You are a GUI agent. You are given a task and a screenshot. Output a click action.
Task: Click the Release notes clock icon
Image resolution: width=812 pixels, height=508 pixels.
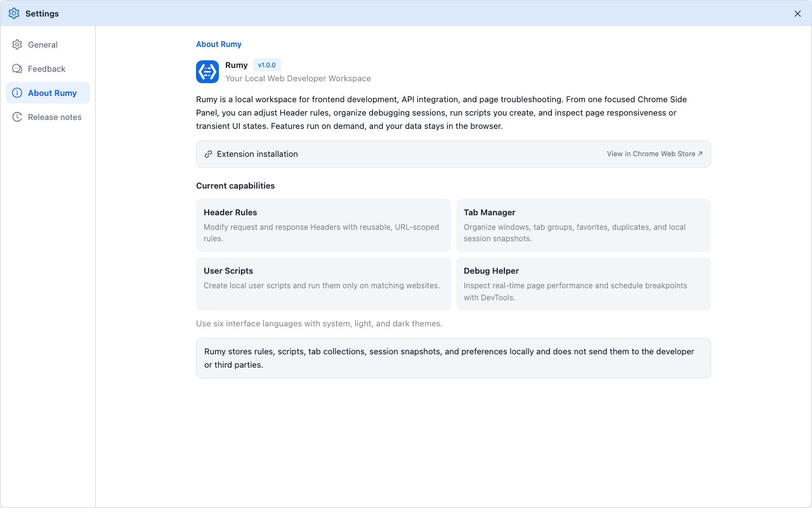17,117
